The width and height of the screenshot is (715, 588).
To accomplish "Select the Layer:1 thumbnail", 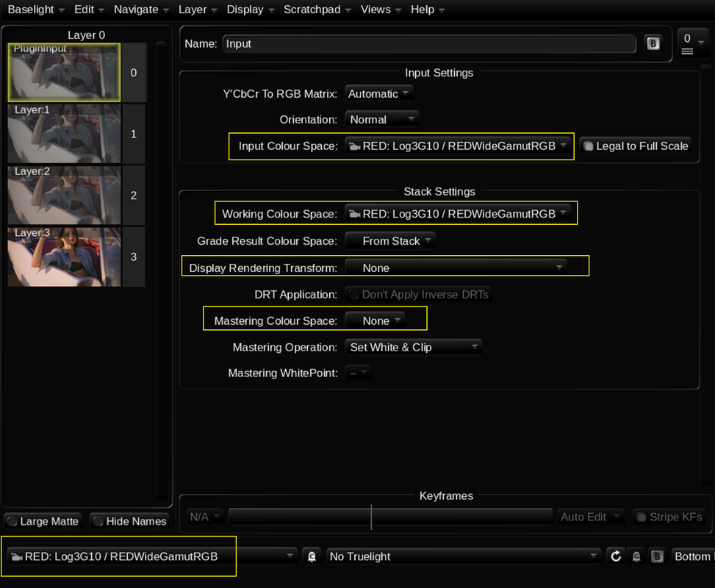I will click(64, 134).
